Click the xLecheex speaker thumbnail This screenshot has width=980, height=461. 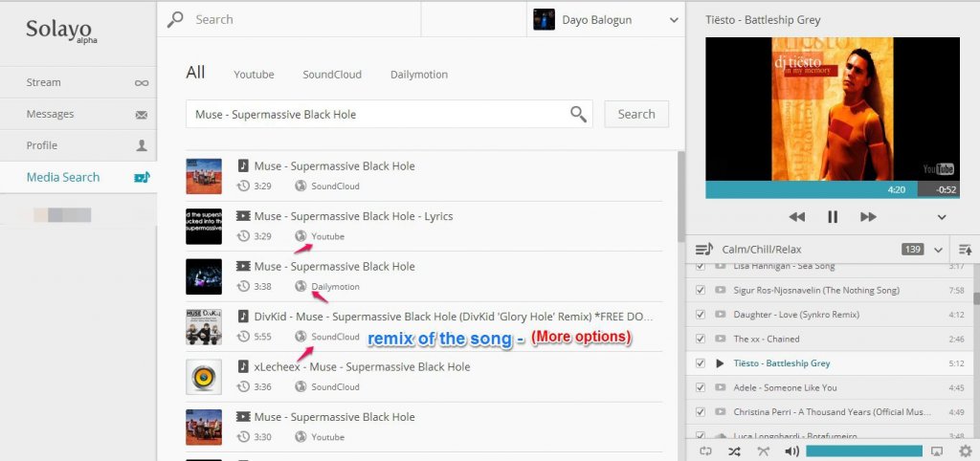point(204,377)
